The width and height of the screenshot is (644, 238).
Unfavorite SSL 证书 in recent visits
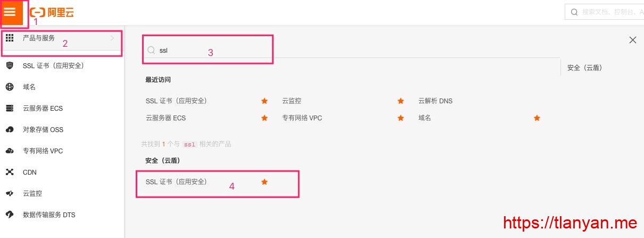[265, 101]
